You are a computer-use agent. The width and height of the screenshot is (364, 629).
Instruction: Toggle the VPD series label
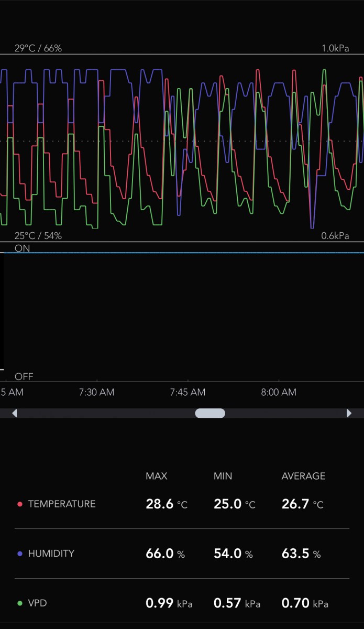coord(37,603)
